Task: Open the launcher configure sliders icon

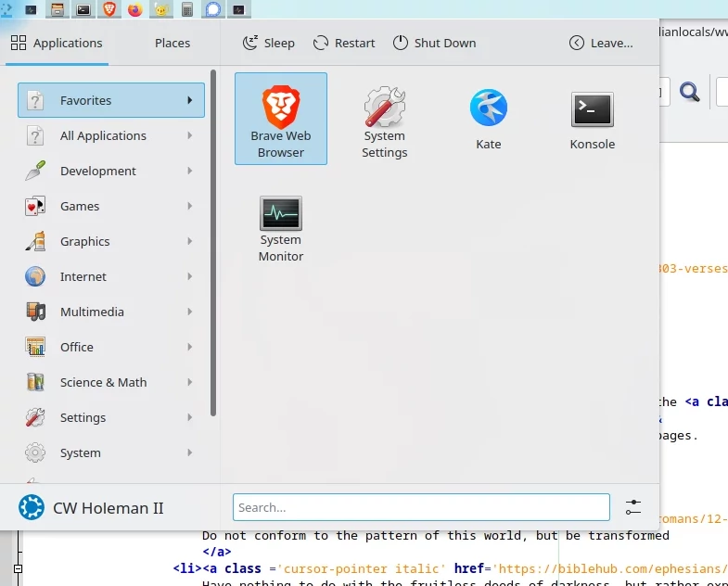Action: 633,507
